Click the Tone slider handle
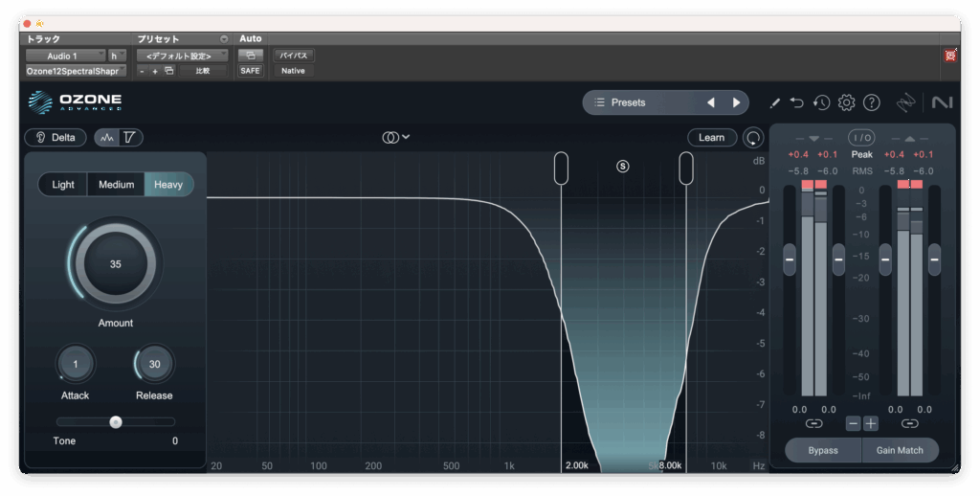The image size is (980, 496). point(116,421)
